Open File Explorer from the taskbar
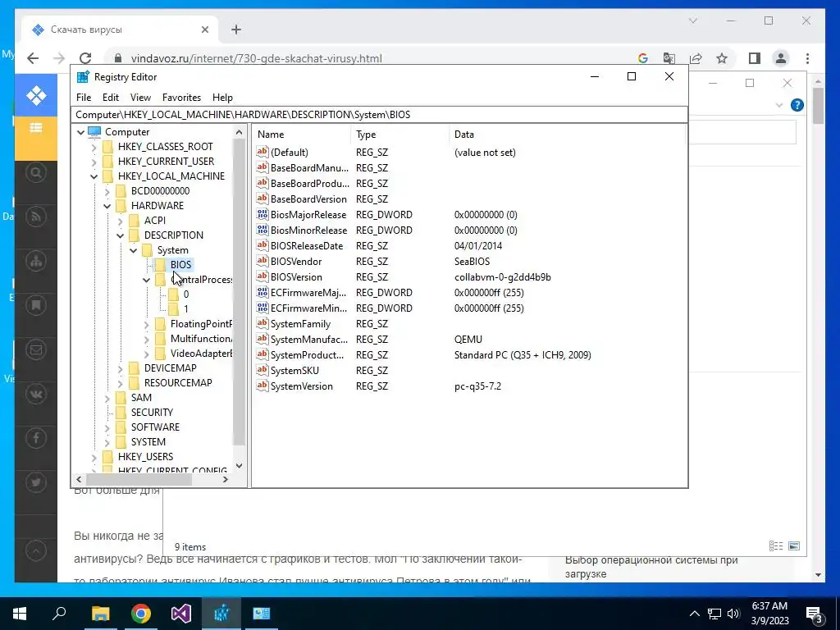The height and width of the screenshot is (630, 840). click(x=100, y=614)
